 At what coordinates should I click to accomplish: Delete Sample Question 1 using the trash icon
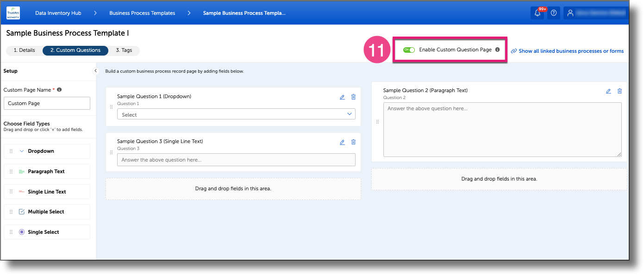[353, 97]
